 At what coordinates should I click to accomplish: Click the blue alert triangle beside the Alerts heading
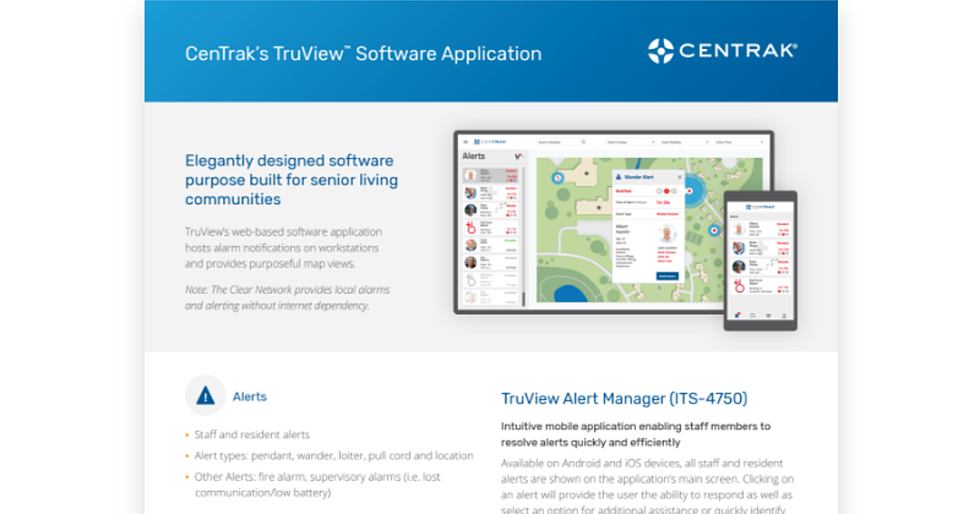(x=204, y=397)
